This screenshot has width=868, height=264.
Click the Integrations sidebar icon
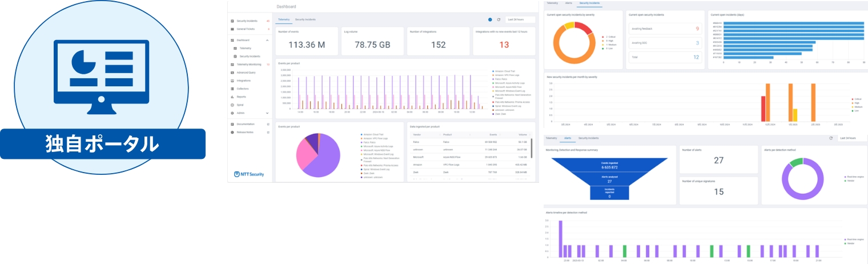232,81
